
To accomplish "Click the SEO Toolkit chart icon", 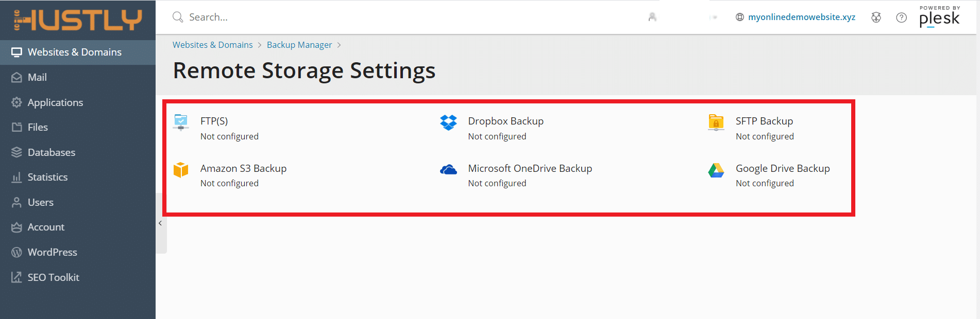I will click(17, 277).
